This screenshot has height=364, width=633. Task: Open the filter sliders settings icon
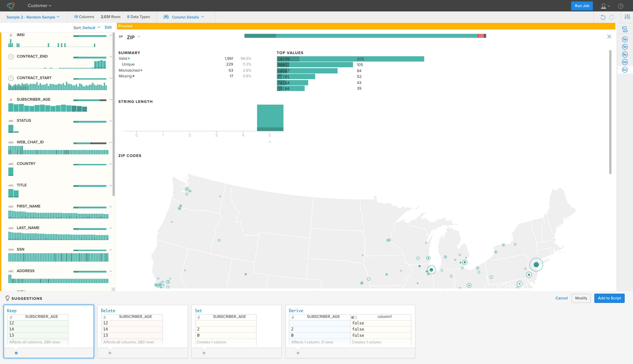click(x=627, y=17)
